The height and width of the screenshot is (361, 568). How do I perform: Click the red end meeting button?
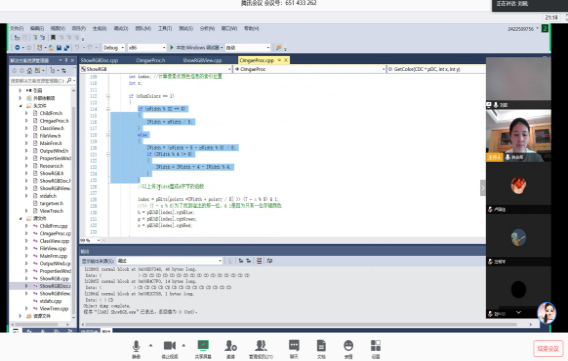[548, 349]
